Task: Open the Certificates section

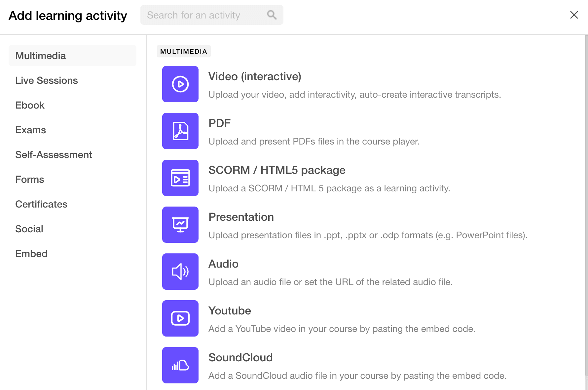Action: 41,204
